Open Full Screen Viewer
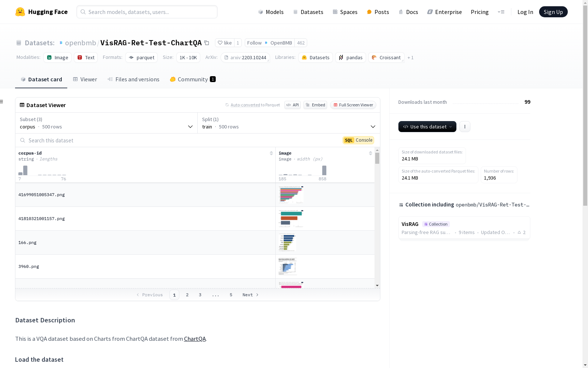588x368 pixels. coord(353,105)
